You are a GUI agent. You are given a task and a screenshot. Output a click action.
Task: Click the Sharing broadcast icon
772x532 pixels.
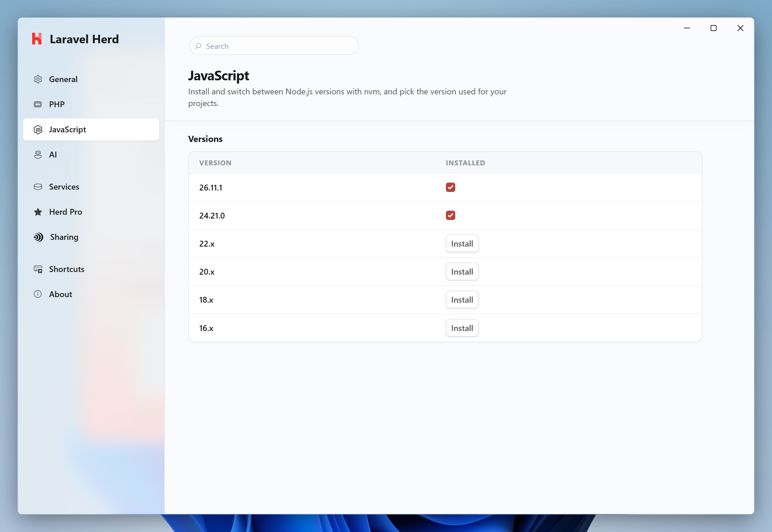click(x=38, y=237)
